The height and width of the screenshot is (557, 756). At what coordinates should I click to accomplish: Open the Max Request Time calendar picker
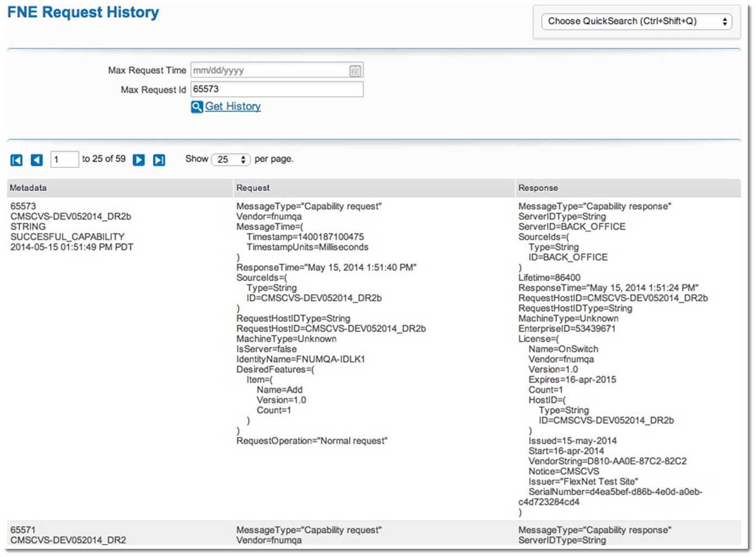[x=355, y=71]
